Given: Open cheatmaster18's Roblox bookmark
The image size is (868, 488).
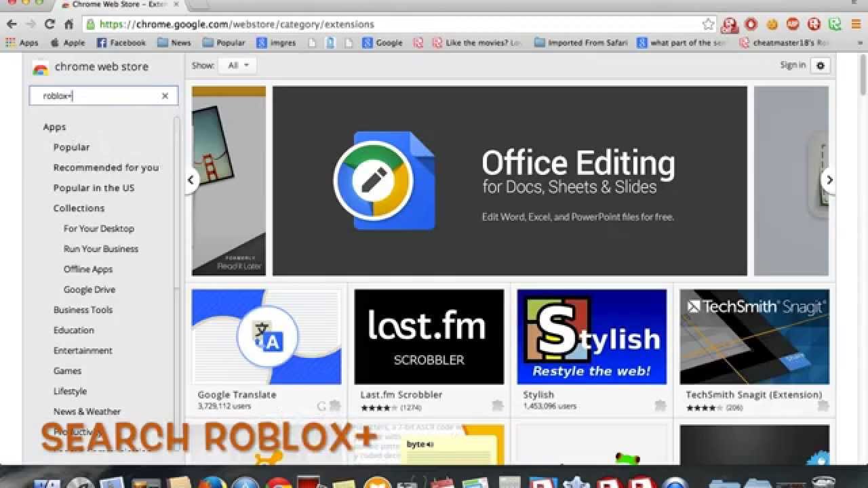Looking at the screenshot, I should click(785, 43).
